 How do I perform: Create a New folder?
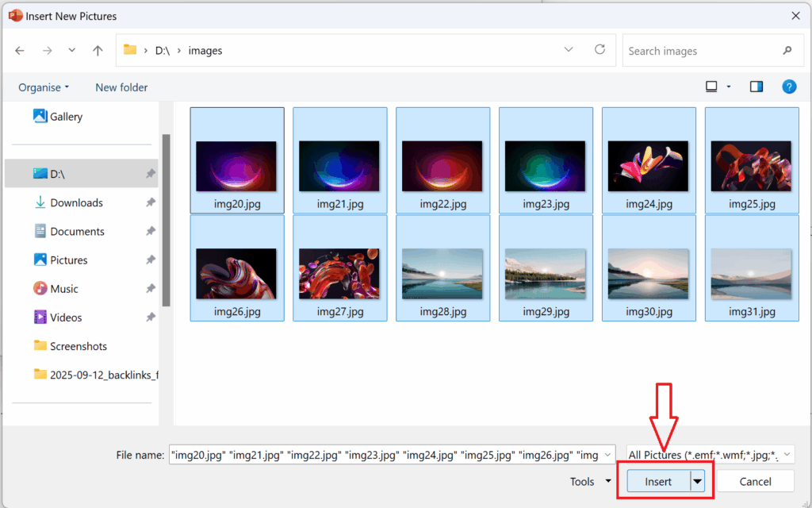121,87
